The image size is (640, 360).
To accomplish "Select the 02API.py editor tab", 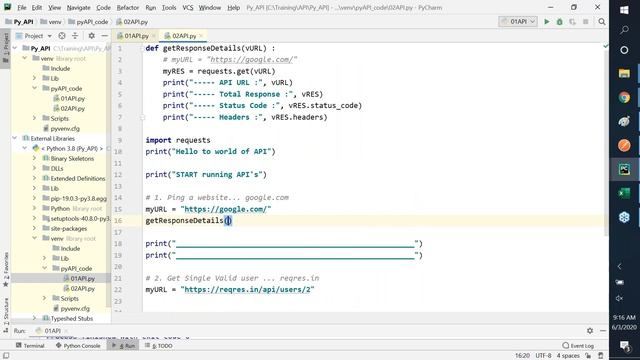I will pyautogui.click(x=184, y=36).
